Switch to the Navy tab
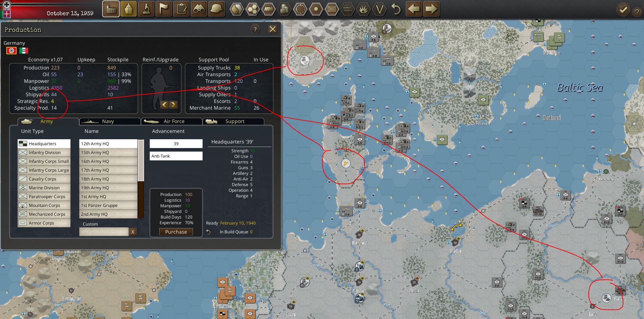644x319 pixels. (x=110, y=121)
